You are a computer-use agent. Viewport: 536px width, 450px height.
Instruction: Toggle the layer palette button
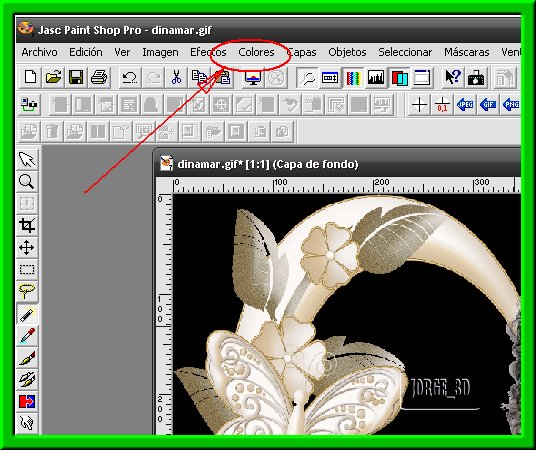click(x=399, y=77)
